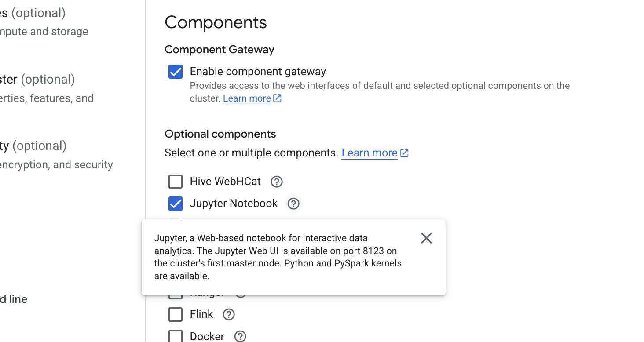644x342 pixels.
Task: Disable the Enable component gateway checkbox
Action: tap(175, 71)
